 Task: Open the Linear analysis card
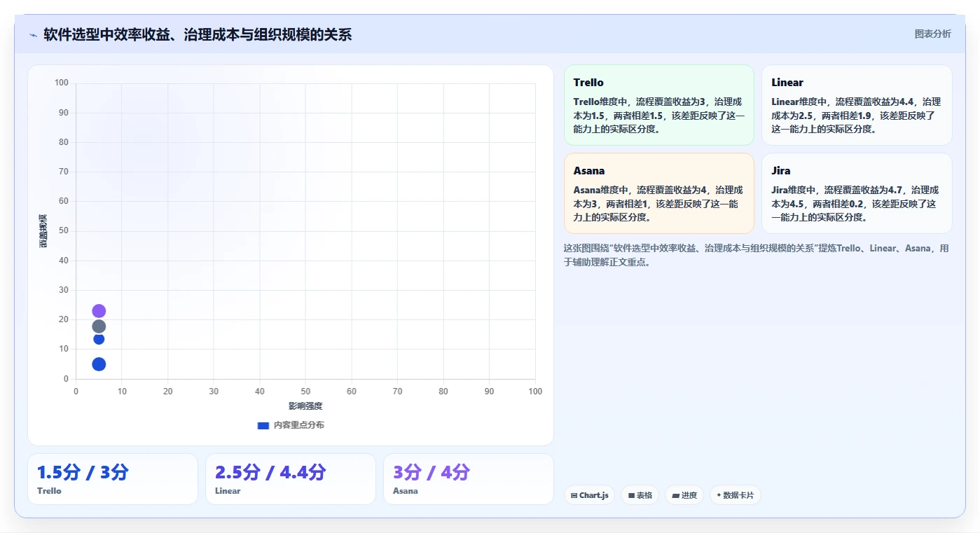click(x=857, y=105)
